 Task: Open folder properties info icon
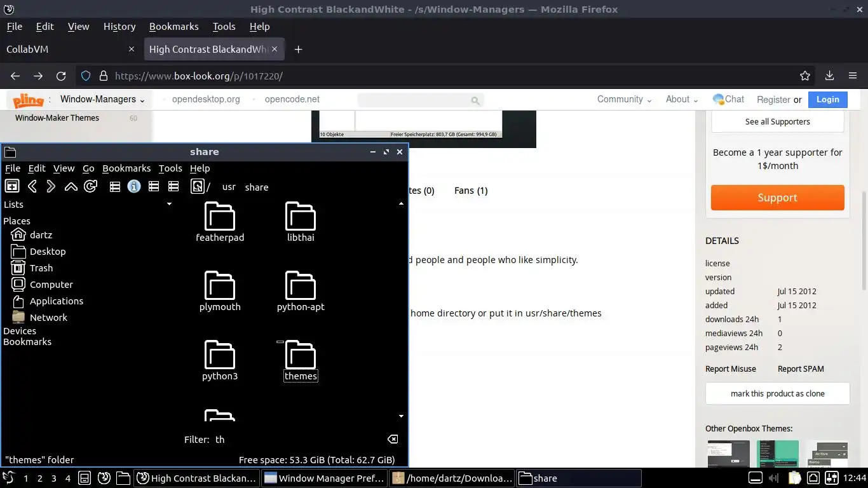[134, 186]
